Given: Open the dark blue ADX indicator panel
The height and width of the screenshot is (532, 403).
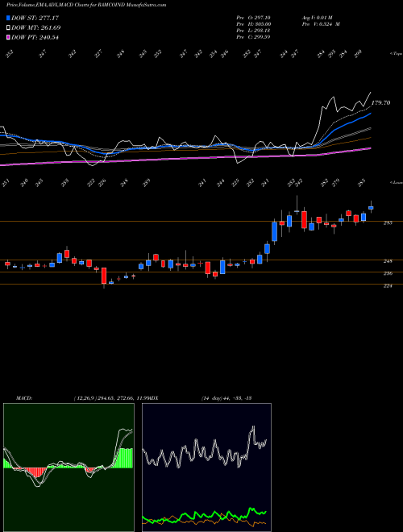Looking at the screenshot, I should point(206,468).
